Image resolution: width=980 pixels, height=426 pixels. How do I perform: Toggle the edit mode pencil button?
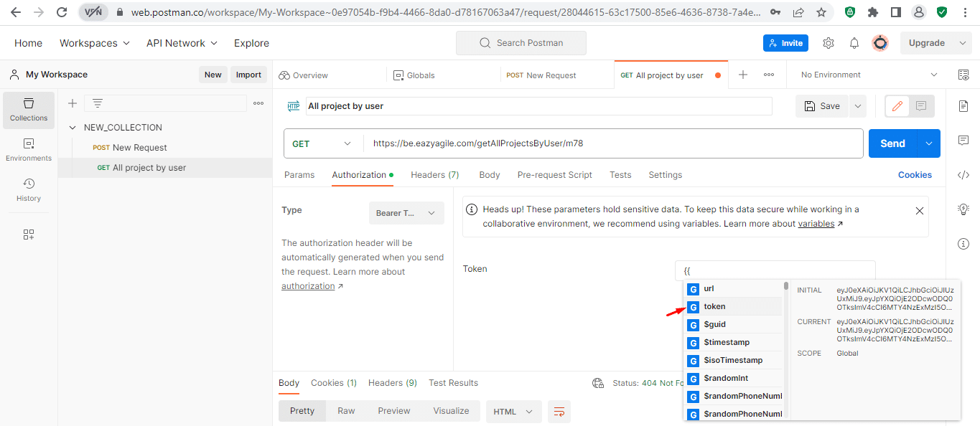[x=897, y=106]
